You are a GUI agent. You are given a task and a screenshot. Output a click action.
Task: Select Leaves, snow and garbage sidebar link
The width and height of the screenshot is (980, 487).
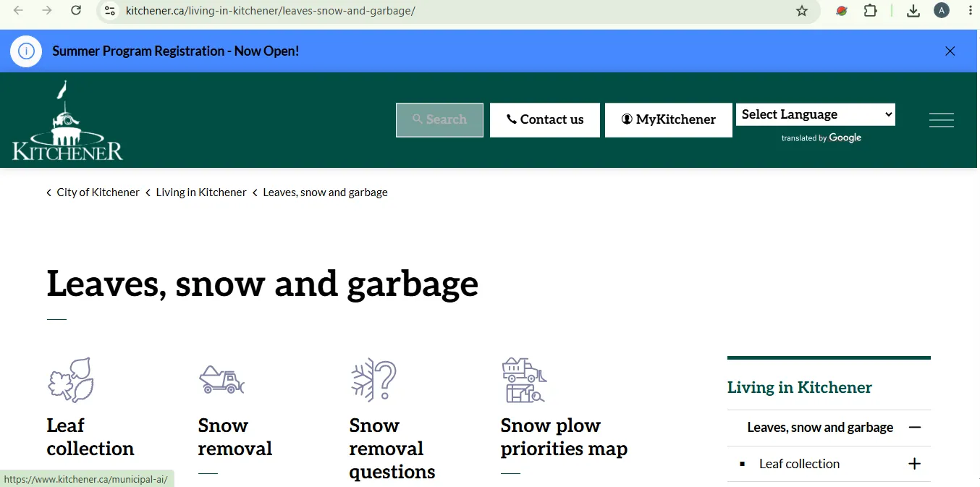tap(820, 428)
